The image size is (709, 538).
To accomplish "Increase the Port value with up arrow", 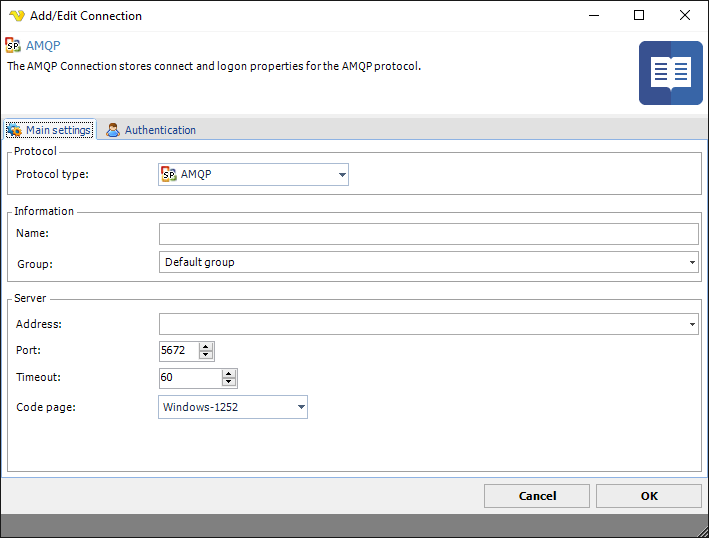I will pyautogui.click(x=206, y=346).
